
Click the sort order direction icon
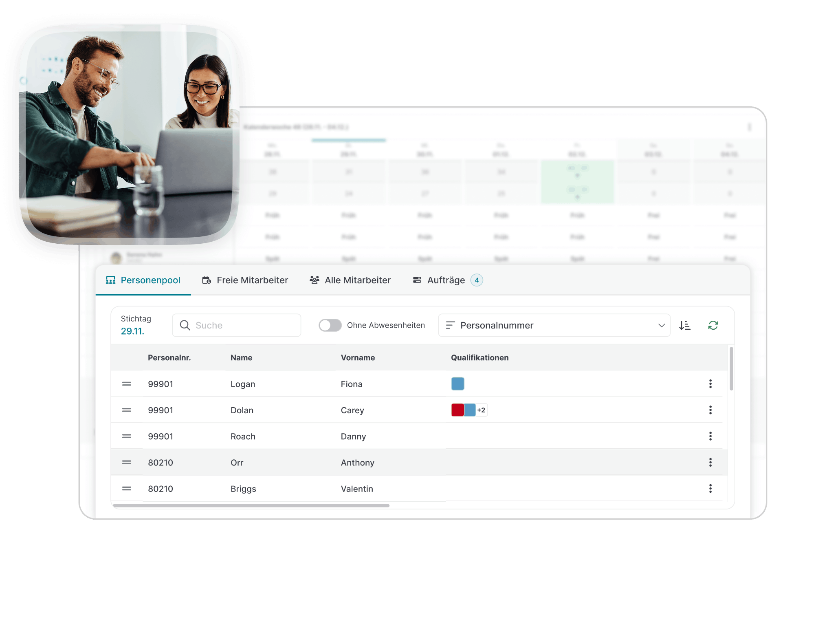pyautogui.click(x=685, y=325)
